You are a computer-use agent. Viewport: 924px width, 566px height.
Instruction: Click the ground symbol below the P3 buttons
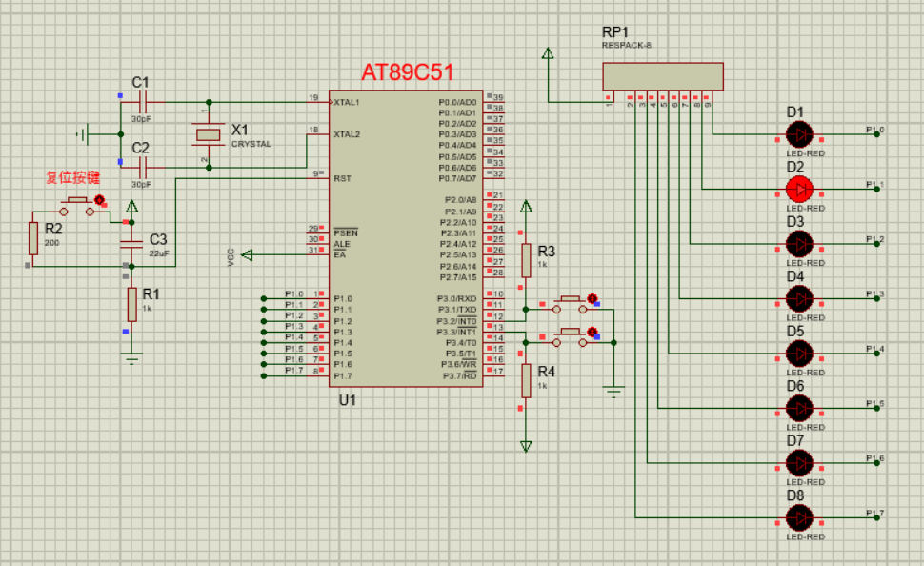[614, 392]
